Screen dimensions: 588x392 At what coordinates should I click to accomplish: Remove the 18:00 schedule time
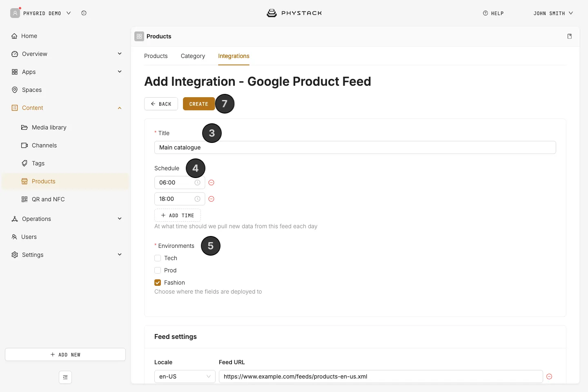212,199
